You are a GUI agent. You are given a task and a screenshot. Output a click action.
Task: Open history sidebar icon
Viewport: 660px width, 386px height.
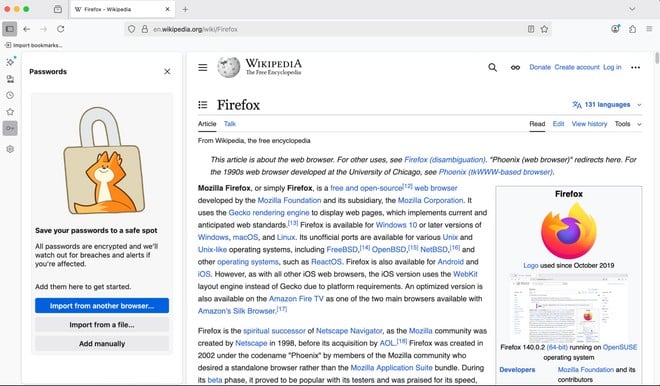pyautogui.click(x=10, y=95)
